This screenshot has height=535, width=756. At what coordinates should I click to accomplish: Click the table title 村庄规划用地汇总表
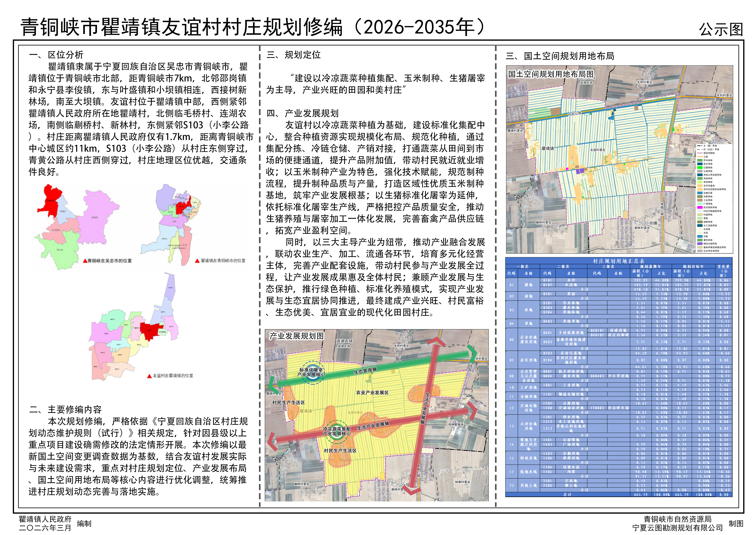coord(619,261)
